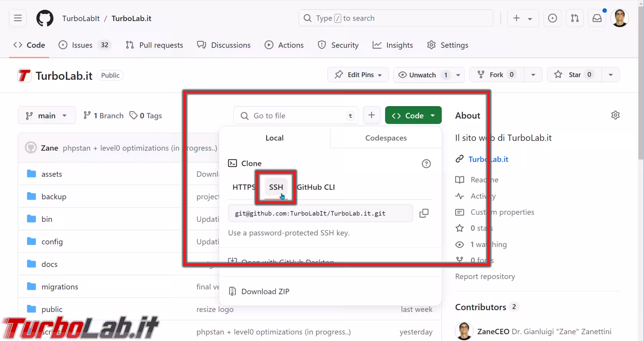Select the GitHub CLI clone option

pos(316,187)
